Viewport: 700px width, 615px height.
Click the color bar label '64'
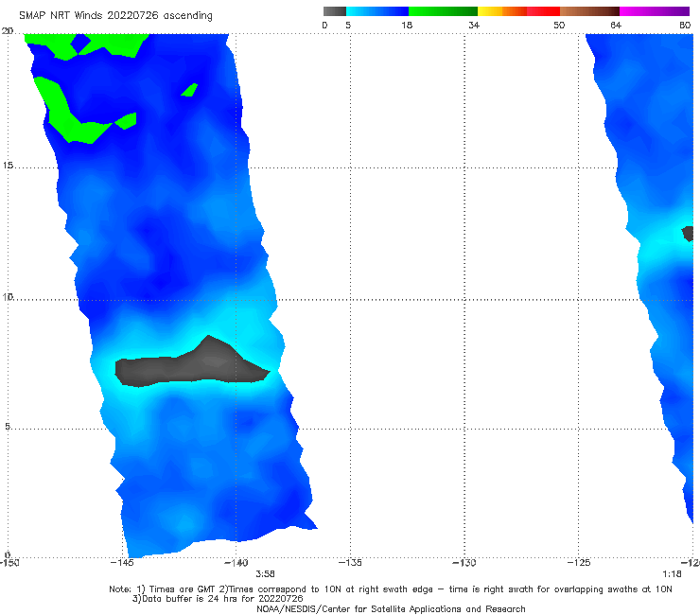[616, 26]
